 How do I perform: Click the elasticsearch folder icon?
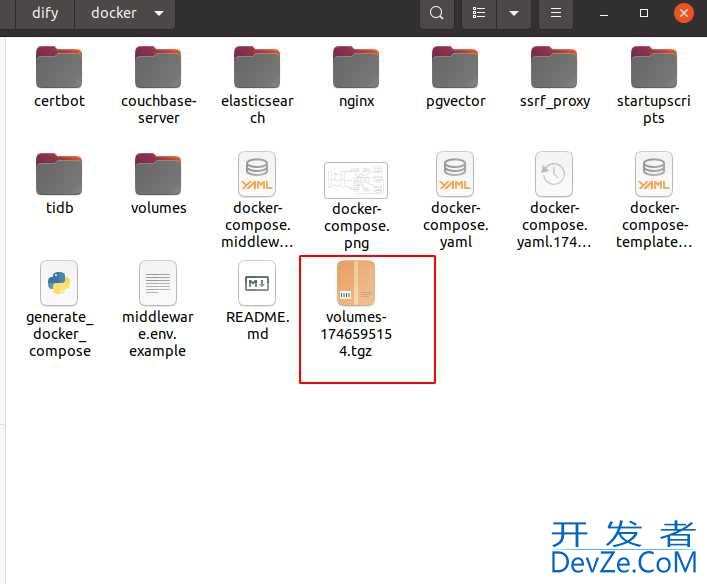coord(257,68)
